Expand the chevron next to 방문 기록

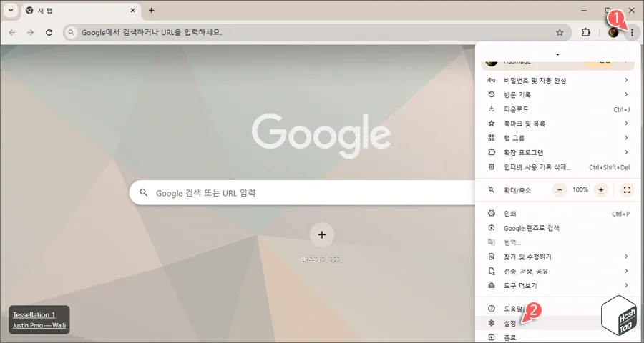pos(626,95)
